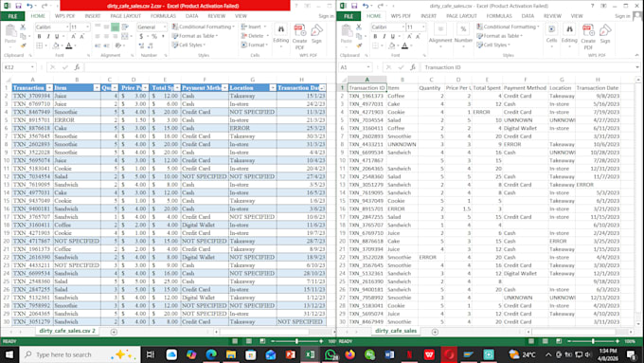Click Sign in link in right window
The height and width of the screenshot is (363, 644).
622,16
